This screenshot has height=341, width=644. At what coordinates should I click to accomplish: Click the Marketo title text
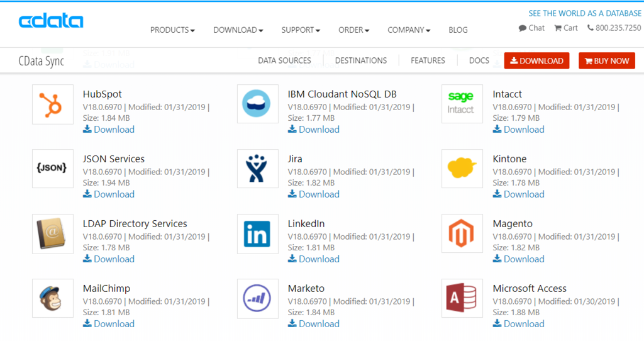point(306,288)
